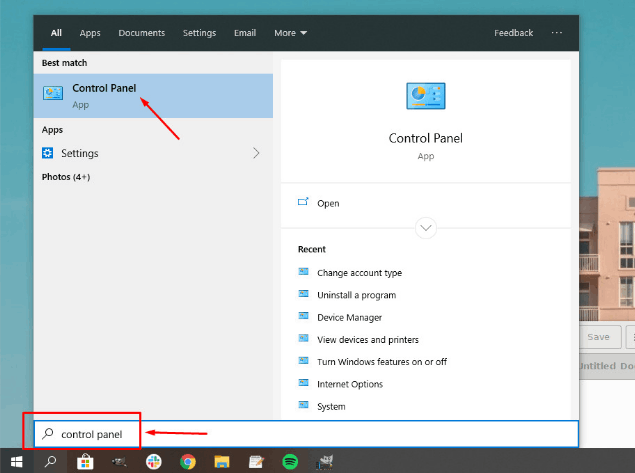Open File Explorer from the taskbar

(x=222, y=462)
